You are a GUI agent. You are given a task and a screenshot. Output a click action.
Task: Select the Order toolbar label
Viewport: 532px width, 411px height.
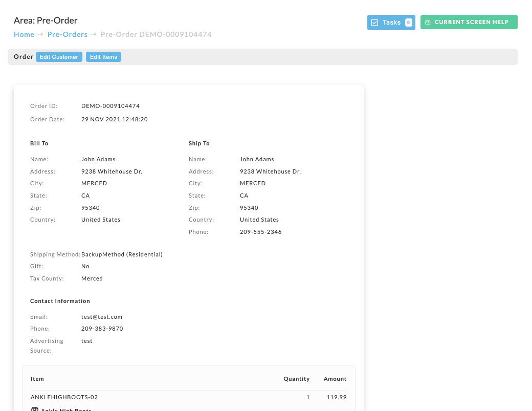click(x=24, y=57)
